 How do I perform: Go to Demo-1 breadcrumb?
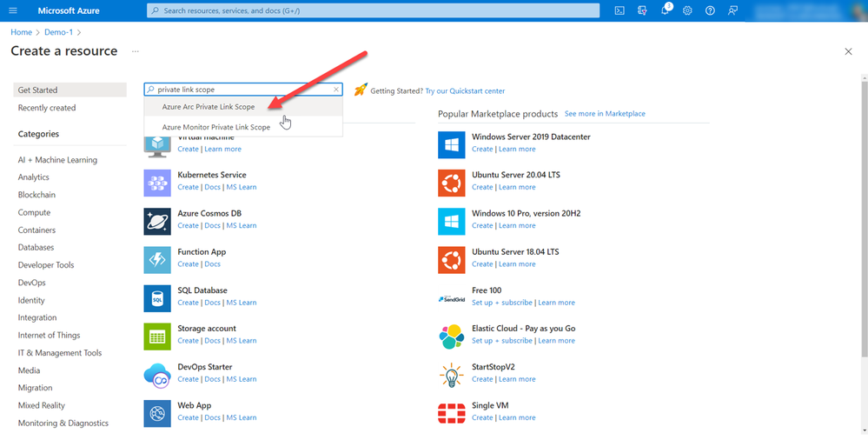(59, 32)
